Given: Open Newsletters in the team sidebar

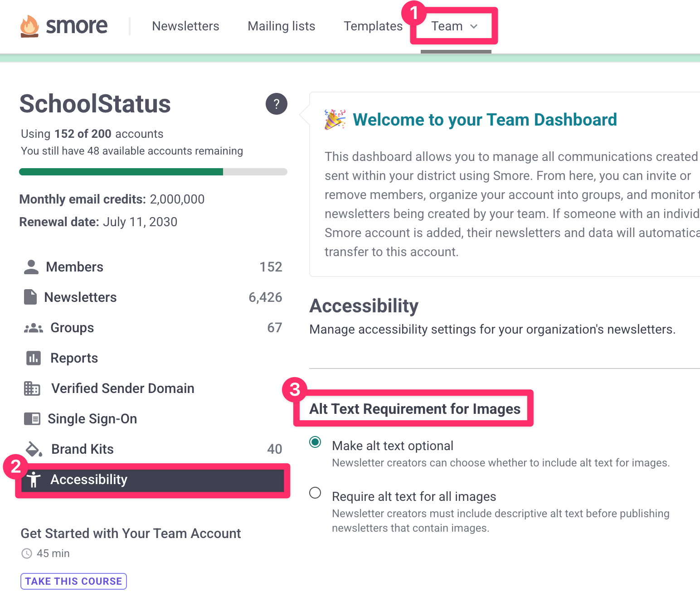Looking at the screenshot, I should tap(153, 297).
